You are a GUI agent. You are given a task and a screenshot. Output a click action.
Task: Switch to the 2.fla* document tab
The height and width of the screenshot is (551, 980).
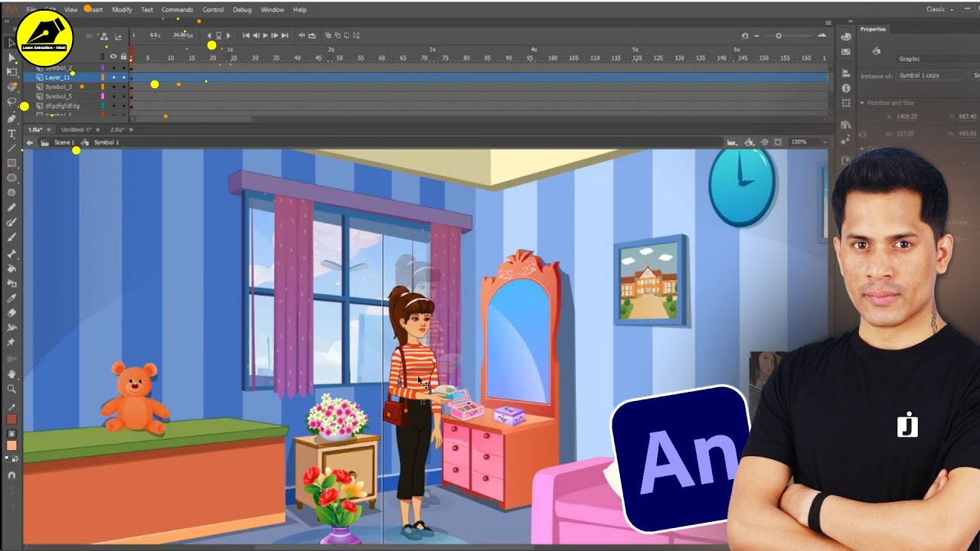(x=117, y=129)
